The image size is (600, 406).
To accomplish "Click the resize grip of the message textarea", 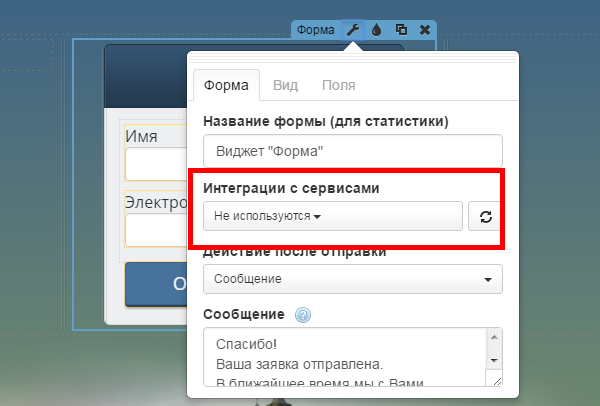I will coord(496,381).
